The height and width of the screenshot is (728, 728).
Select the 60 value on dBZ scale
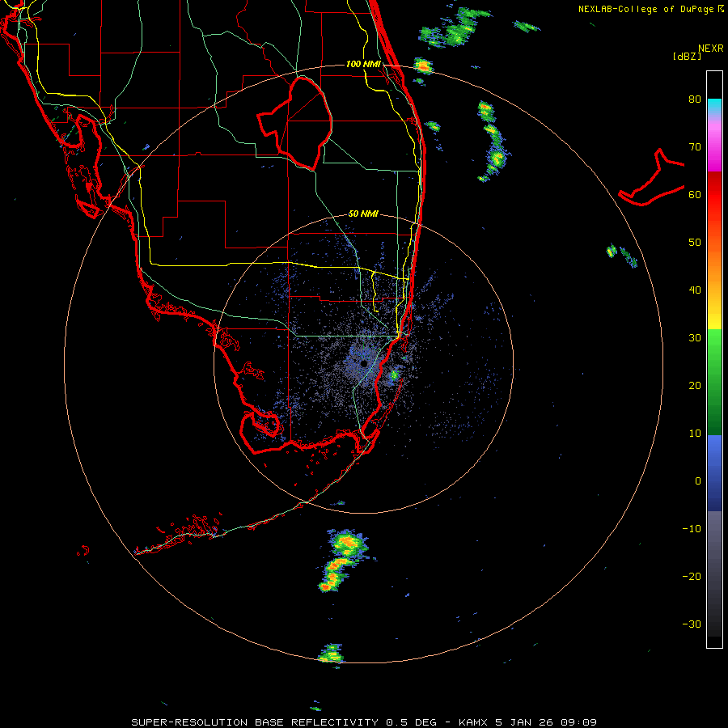(695, 194)
